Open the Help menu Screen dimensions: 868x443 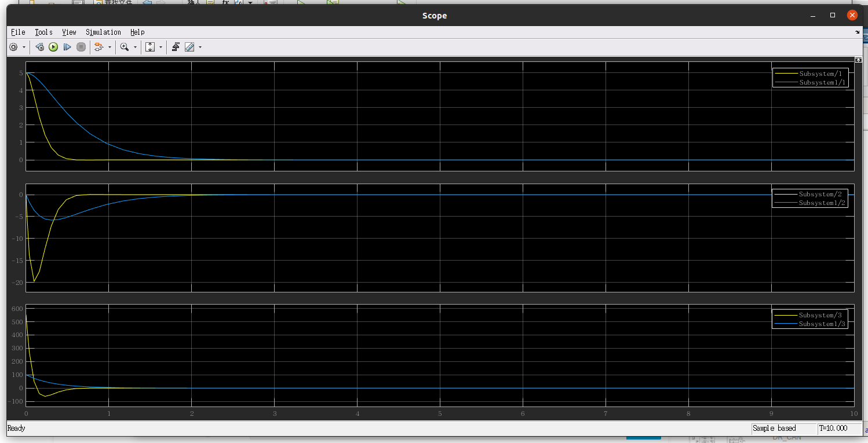(x=137, y=32)
